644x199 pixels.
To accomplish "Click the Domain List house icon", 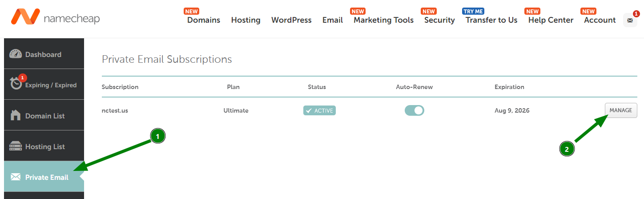I will point(16,115).
